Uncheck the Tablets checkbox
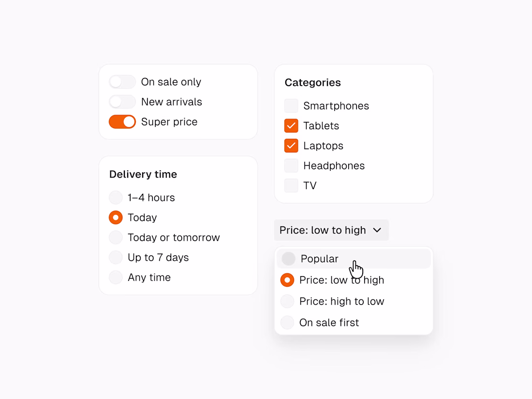Image resolution: width=532 pixels, height=399 pixels. pyautogui.click(x=291, y=126)
